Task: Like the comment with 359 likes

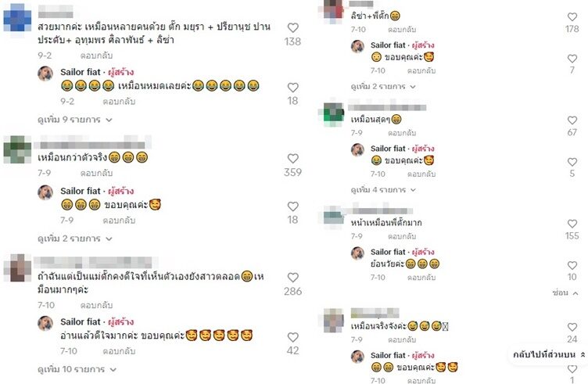Action: pos(293,158)
